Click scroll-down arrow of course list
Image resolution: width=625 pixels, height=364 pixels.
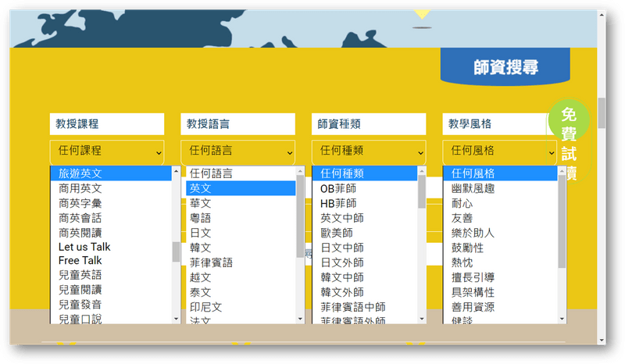click(176, 319)
